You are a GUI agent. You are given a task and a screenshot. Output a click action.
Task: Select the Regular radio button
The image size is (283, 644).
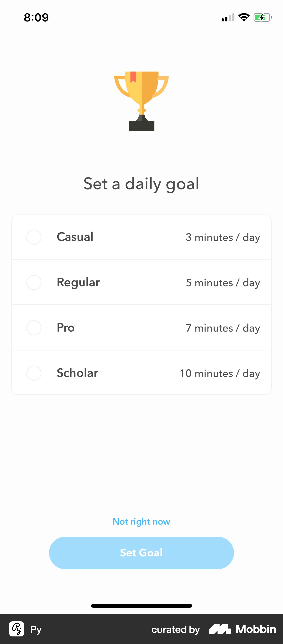[x=34, y=282]
